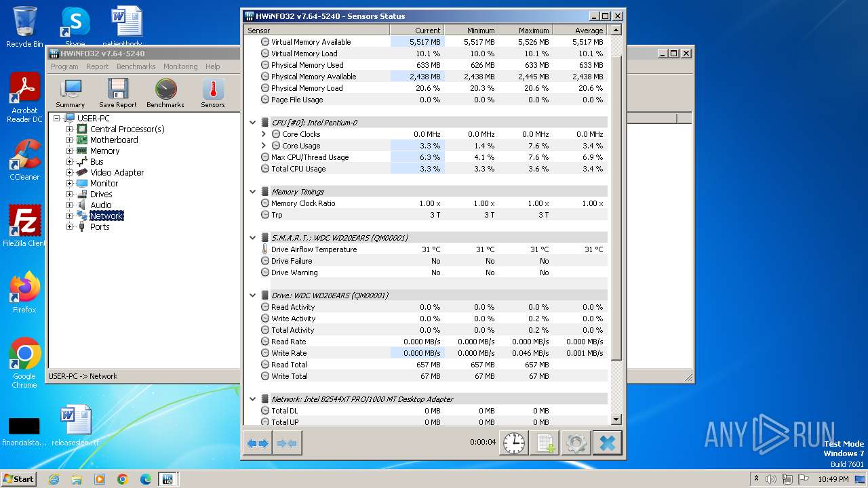Open the Summary toolbar icon

pyautogui.click(x=70, y=93)
